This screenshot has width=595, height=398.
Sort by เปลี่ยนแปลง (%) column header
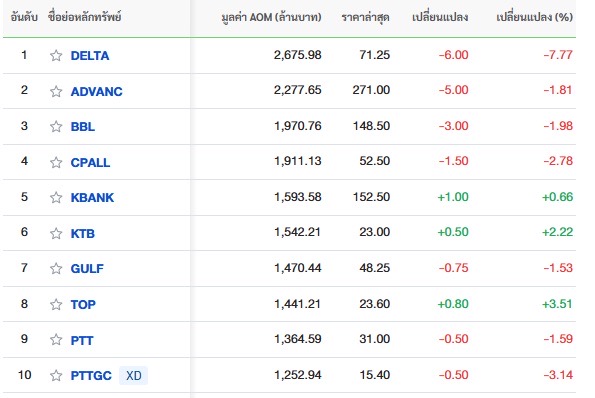point(534,17)
